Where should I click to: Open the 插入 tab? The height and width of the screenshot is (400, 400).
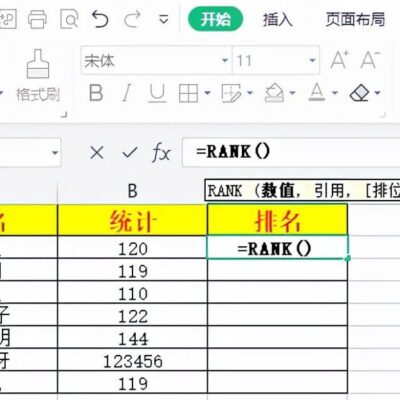coord(278,19)
